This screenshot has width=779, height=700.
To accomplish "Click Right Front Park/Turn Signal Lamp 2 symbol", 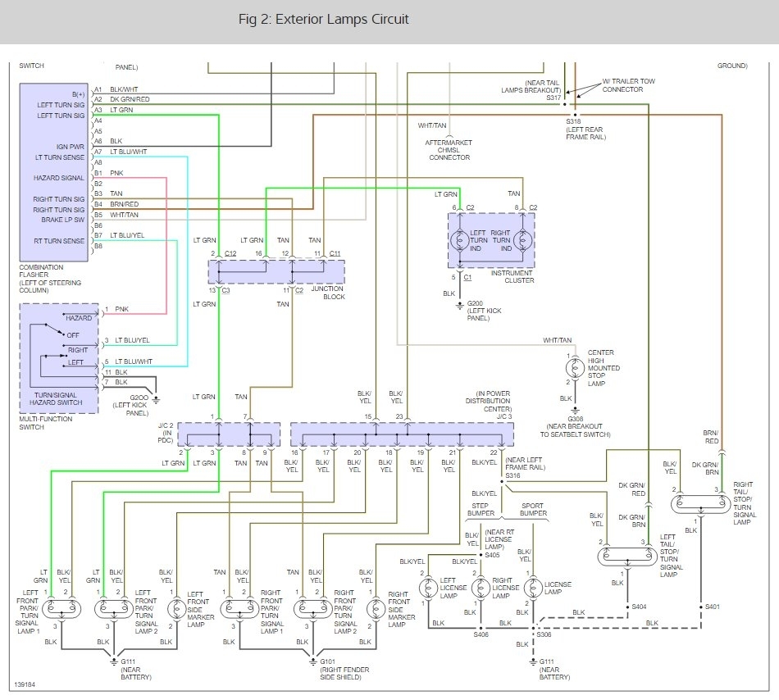I will pyautogui.click(x=313, y=607).
